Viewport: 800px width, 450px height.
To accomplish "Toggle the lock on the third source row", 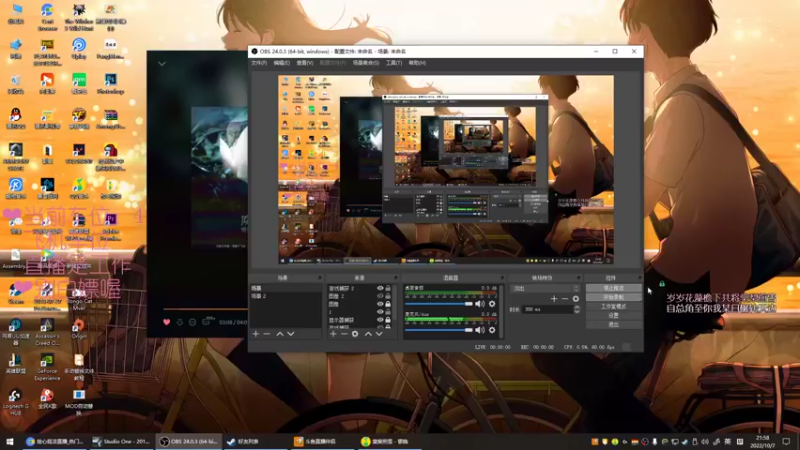I will 388,304.
